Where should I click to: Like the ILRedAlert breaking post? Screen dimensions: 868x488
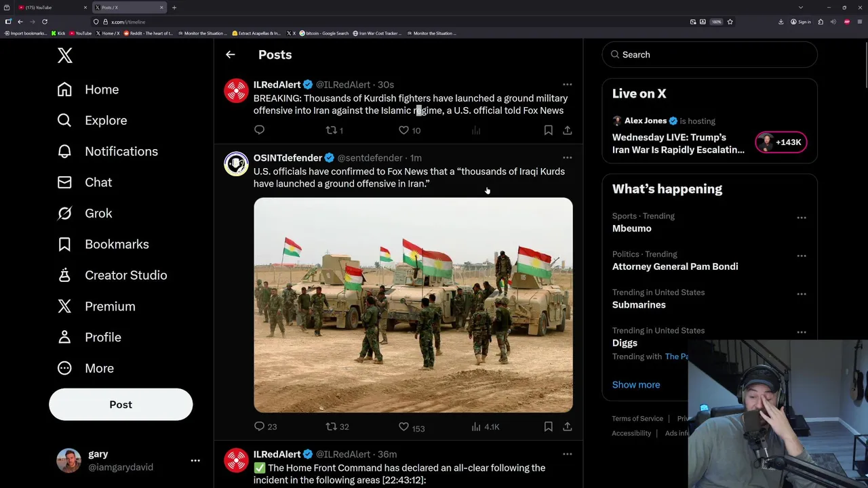point(404,130)
